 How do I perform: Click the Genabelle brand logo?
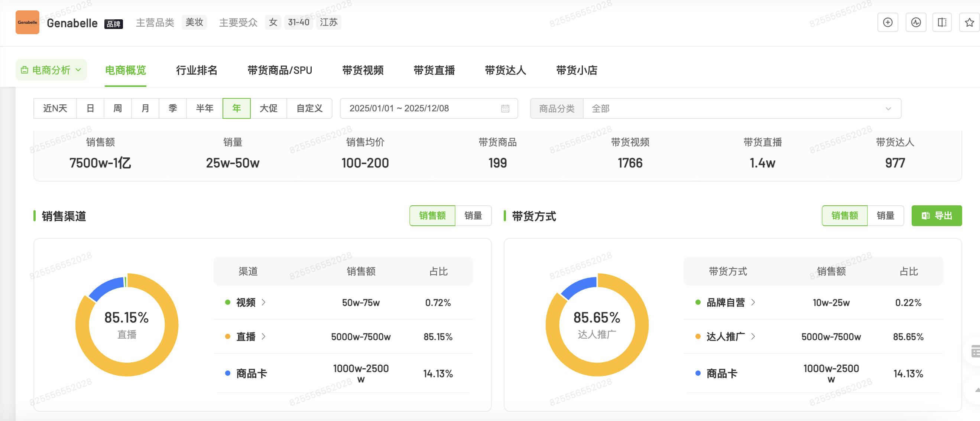27,22
